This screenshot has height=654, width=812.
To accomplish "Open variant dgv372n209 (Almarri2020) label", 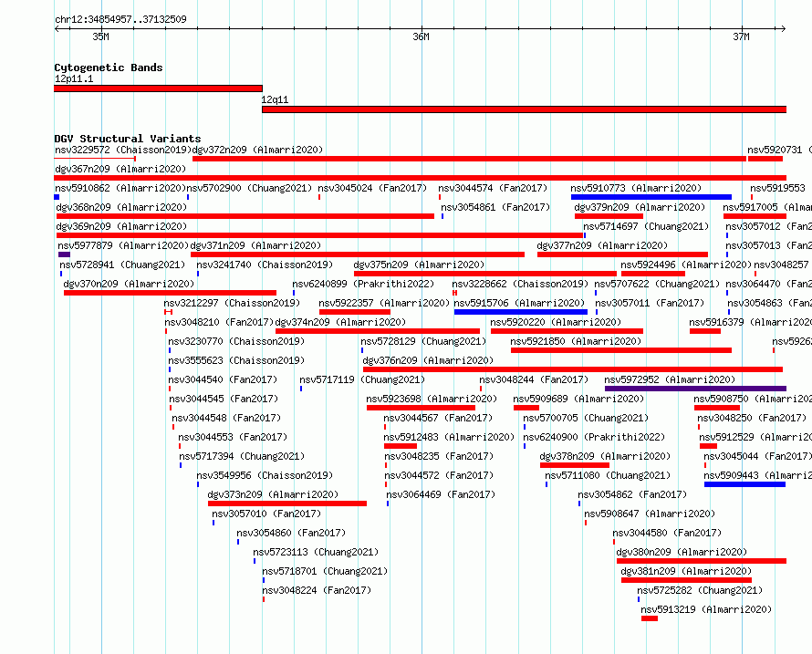I will (257, 150).
